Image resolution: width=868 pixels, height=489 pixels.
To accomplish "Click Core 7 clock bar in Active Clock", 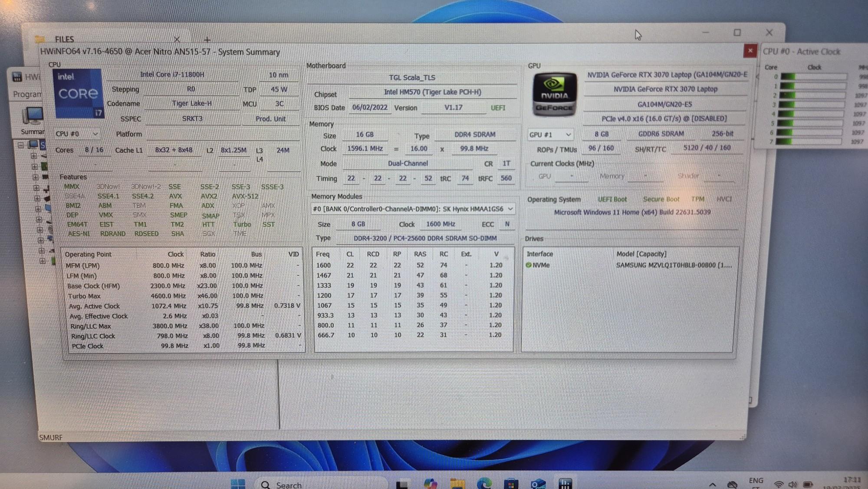I will pyautogui.click(x=809, y=142).
